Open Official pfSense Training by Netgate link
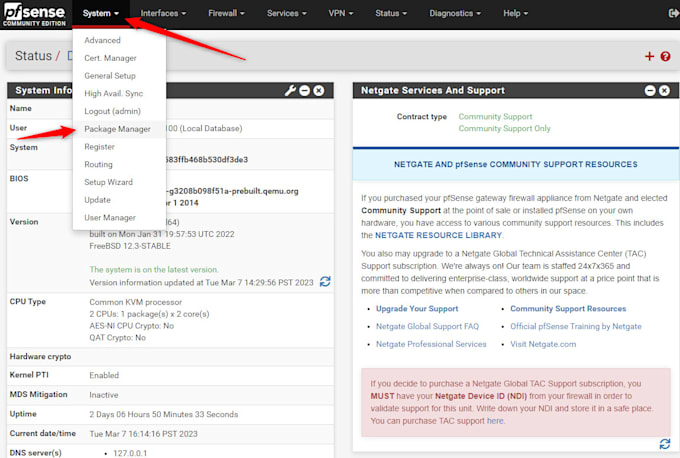680x458 pixels. (x=575, y=327)
